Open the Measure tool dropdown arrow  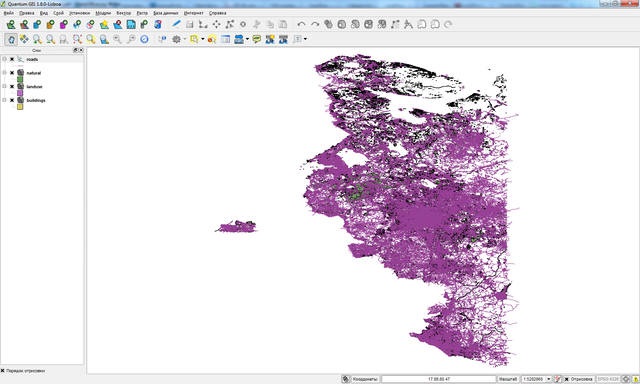247,39
